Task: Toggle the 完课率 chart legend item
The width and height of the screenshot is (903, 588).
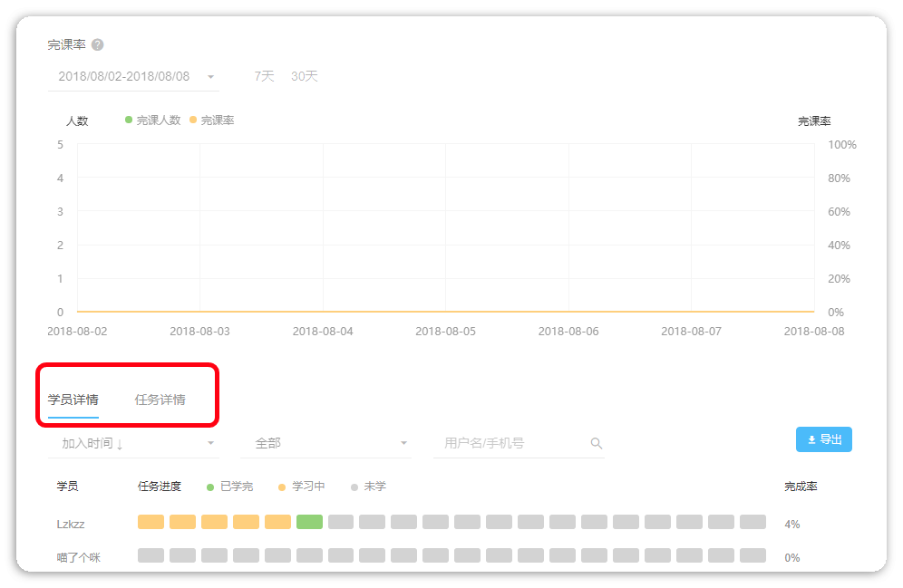Action: (x=211, y=120)
